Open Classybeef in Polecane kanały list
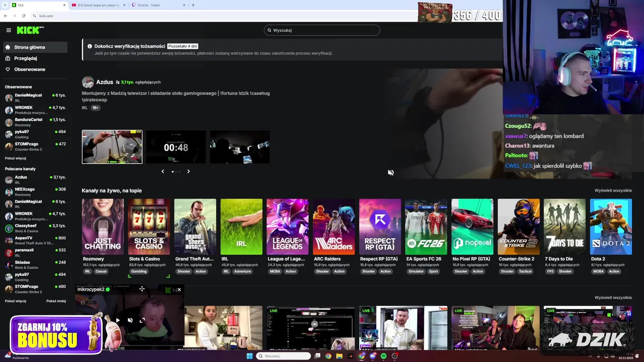 pyautogui.click(x=35, y=228)
